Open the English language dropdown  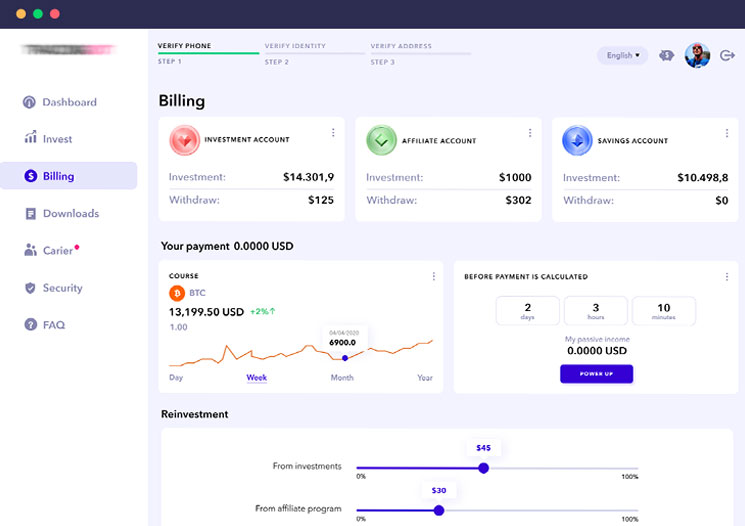pyautogui.click(x=622, y=56)
